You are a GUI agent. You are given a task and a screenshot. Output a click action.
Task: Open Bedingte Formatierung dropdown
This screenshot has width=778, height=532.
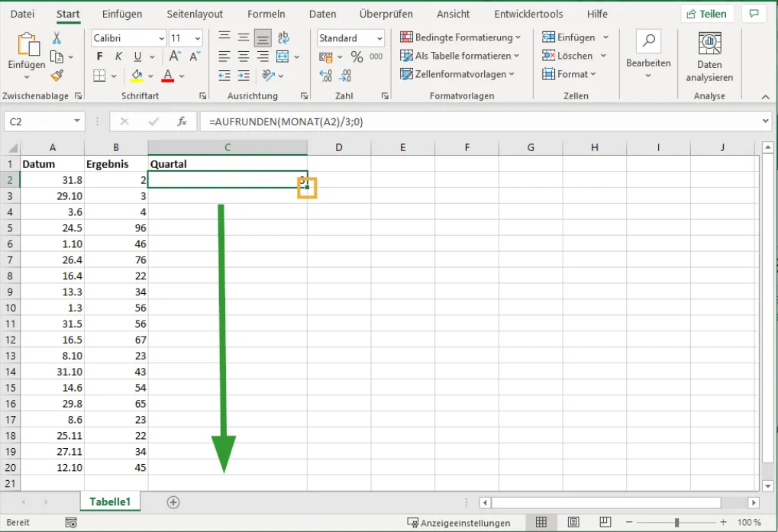(x=460, y=37)
